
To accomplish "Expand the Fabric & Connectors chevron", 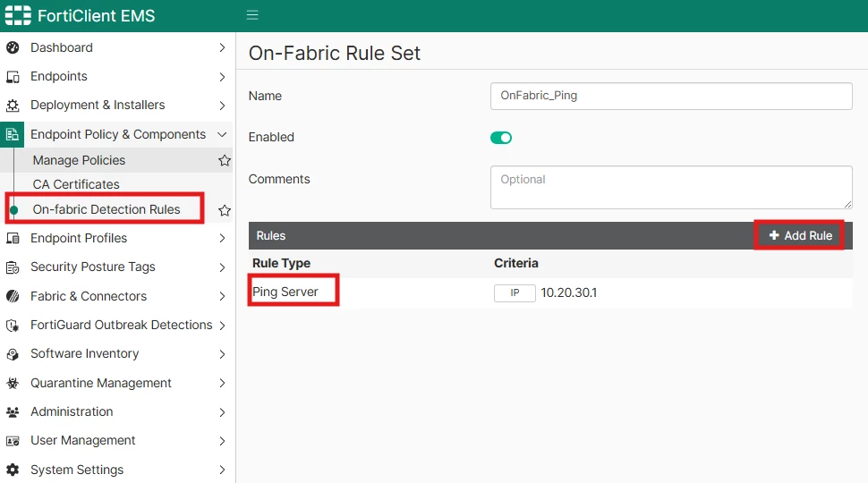I will 222,297.
